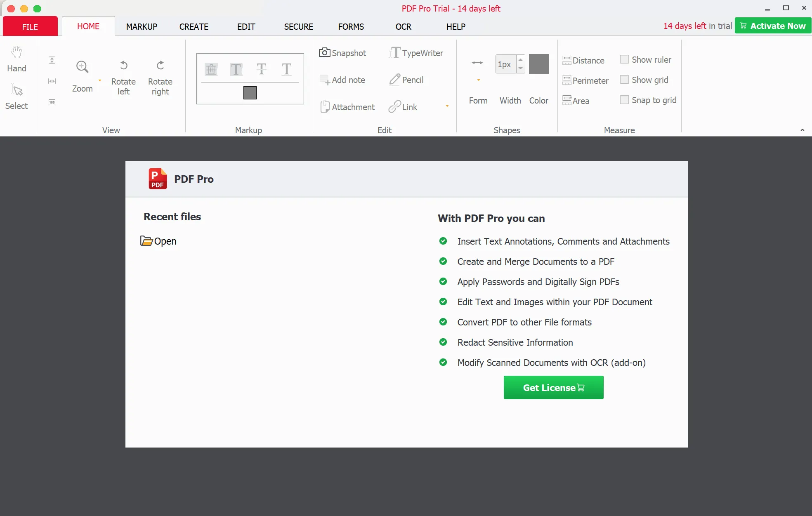Enable Show ruler checkbox
Viewport: 812px width, 516px height.
pos(625,60)
